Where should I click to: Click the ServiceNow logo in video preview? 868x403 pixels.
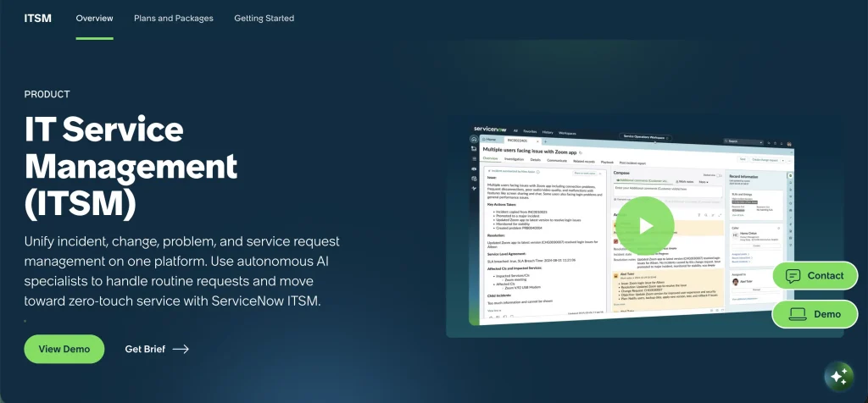pos(490,130)
